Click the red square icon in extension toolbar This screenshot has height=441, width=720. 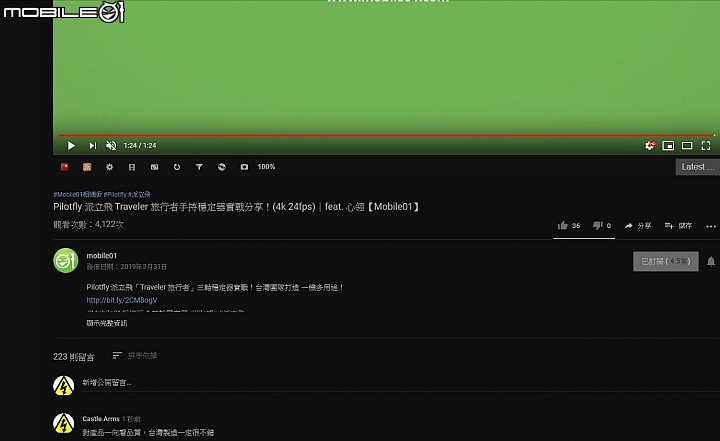click(65, 167)
